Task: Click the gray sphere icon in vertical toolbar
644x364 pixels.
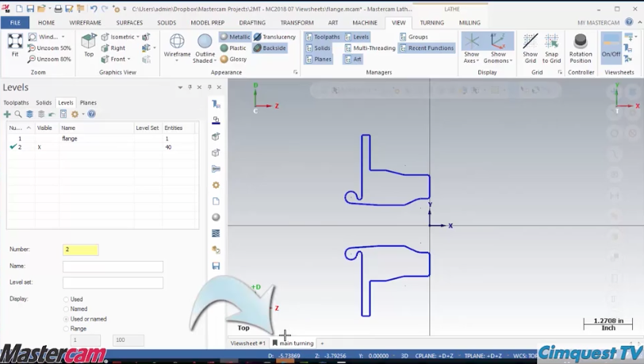Action: pos(216,217)
